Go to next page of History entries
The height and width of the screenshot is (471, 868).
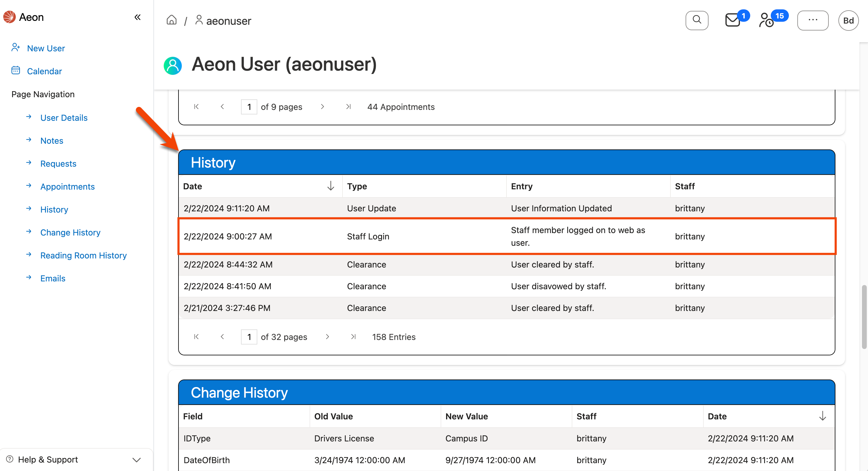327,337
